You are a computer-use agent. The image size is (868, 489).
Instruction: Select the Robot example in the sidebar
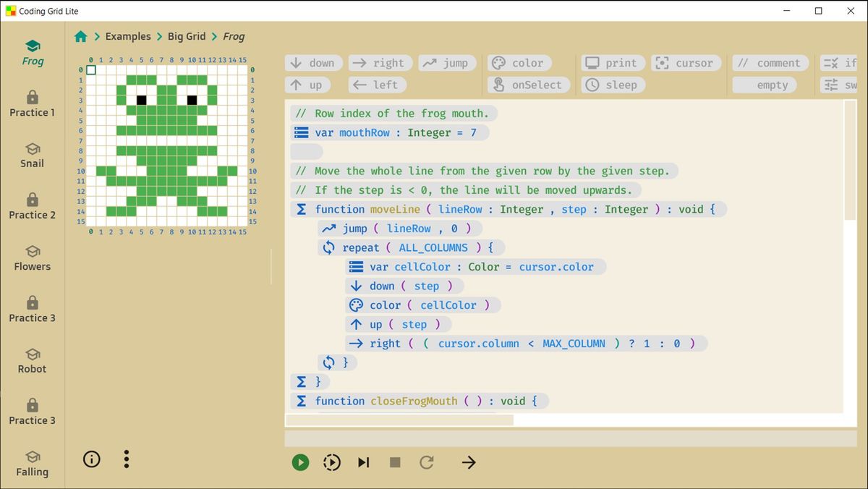pos(32,362)
